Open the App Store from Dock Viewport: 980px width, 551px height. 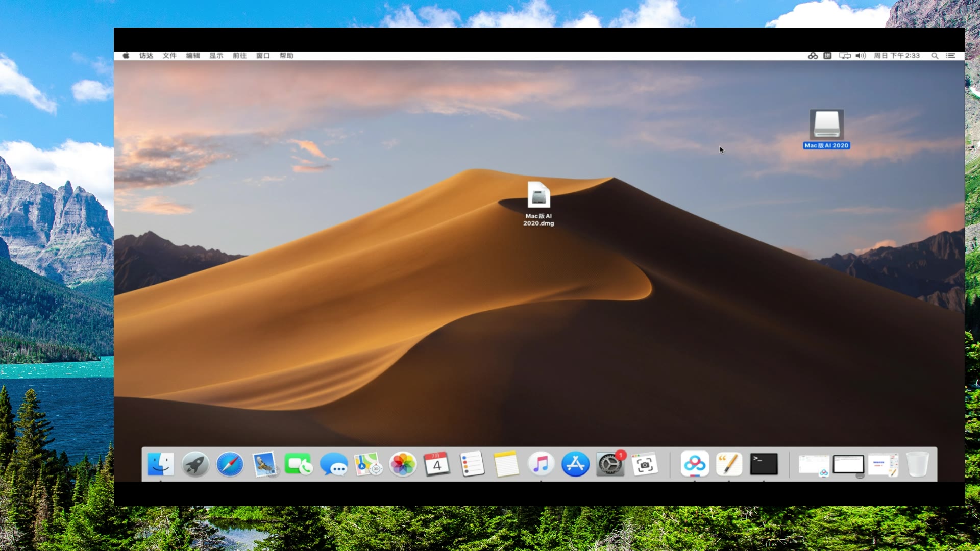(576, 464)
